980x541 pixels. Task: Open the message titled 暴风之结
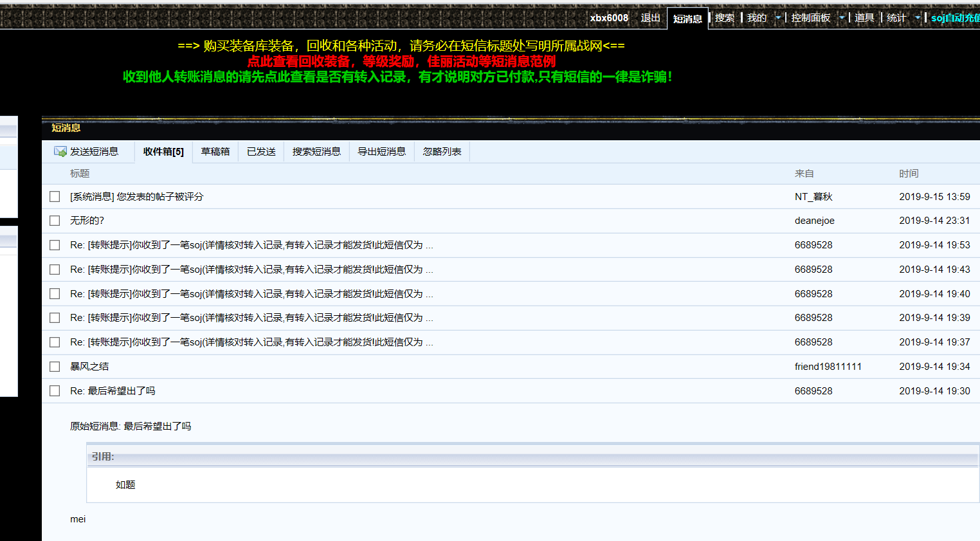89,367
